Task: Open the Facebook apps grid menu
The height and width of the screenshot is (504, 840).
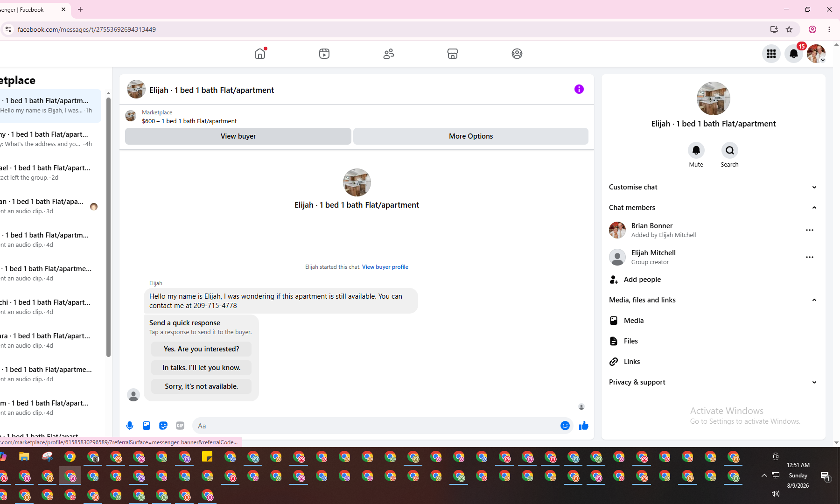Action: click(771, 54)
